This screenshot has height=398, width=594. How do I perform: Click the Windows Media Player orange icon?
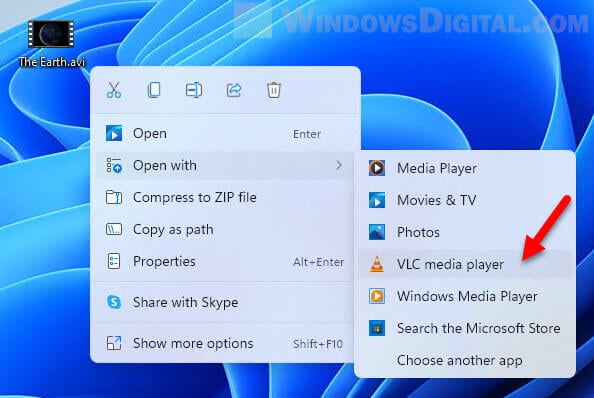tap(377, 296)
